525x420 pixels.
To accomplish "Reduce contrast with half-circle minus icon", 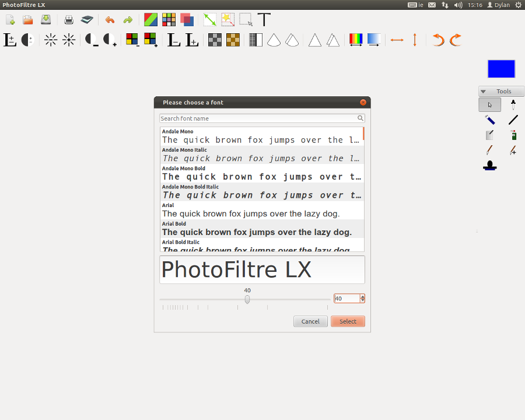I will tap(92, 40).
